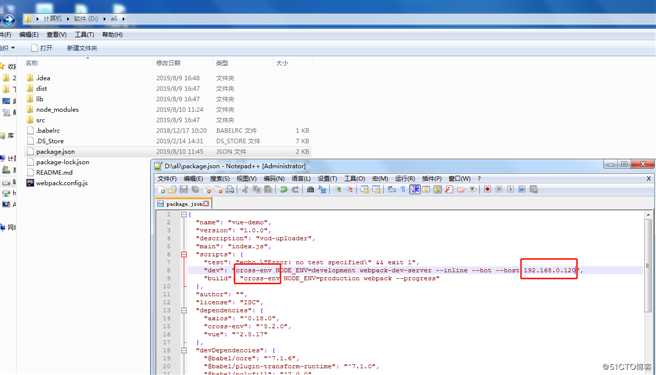
Task: Click the Paste toolbar icon
Action: tap(268, 190)
